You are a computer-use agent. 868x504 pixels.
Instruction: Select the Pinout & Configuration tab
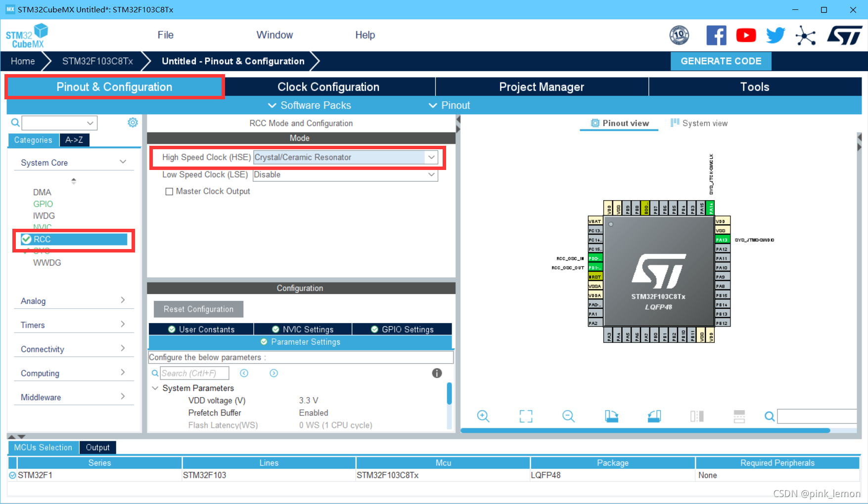114,87
